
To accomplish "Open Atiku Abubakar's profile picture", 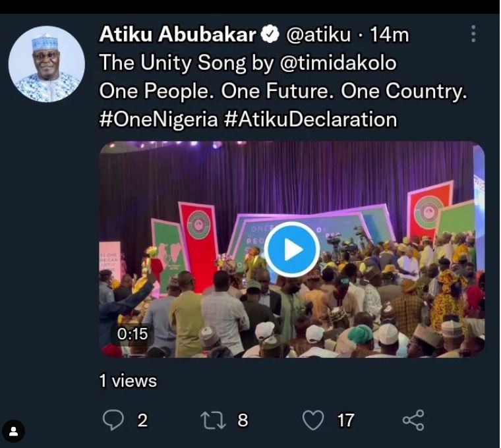I will (47, 64).
